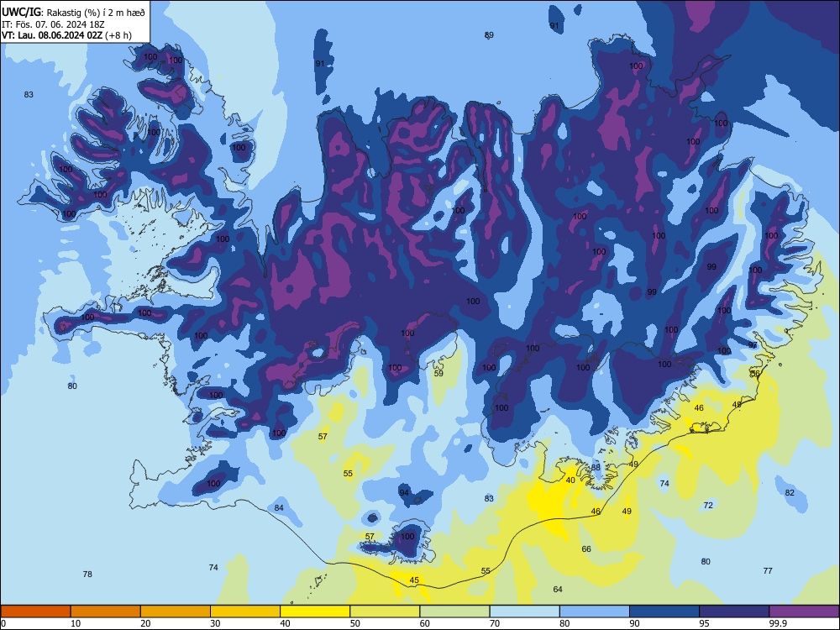Select the 50–60 pale yellow legend swatch

(x=386, y=612)
